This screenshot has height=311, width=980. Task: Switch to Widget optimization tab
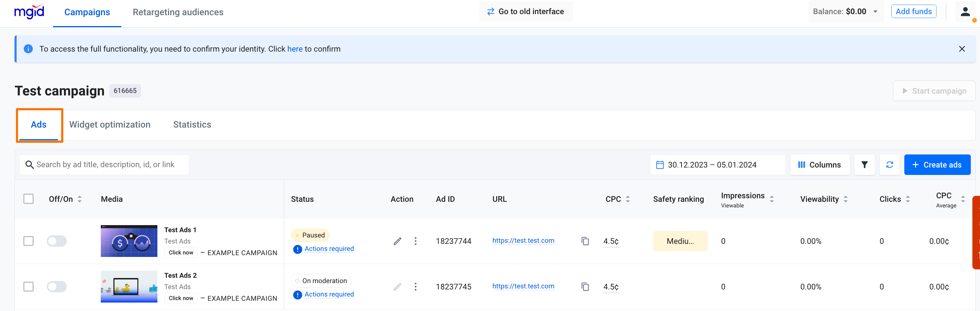[x=110, y=125]
